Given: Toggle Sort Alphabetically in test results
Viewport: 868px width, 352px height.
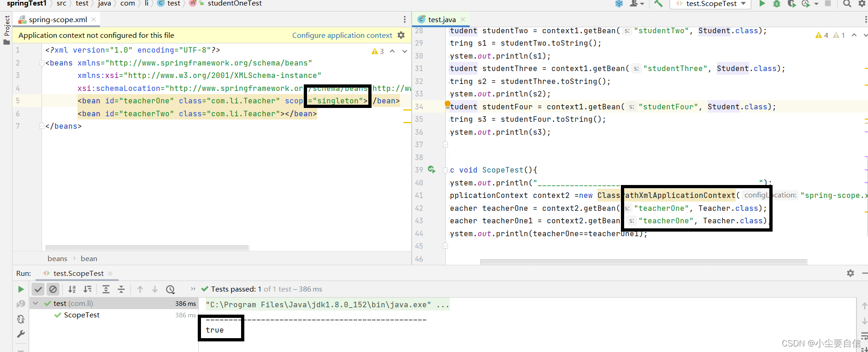Looking at the screenshot, I should pos(72,289).
